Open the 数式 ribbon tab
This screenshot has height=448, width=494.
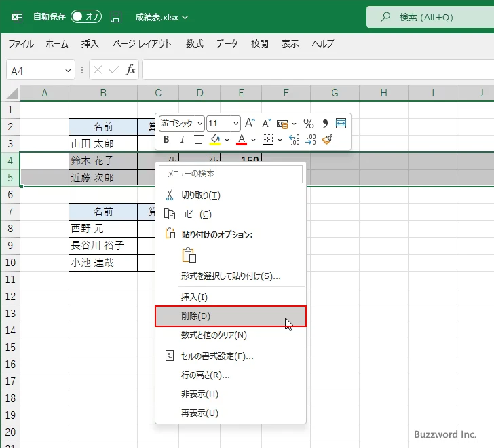pyautogui.click(x=194, y=43)
